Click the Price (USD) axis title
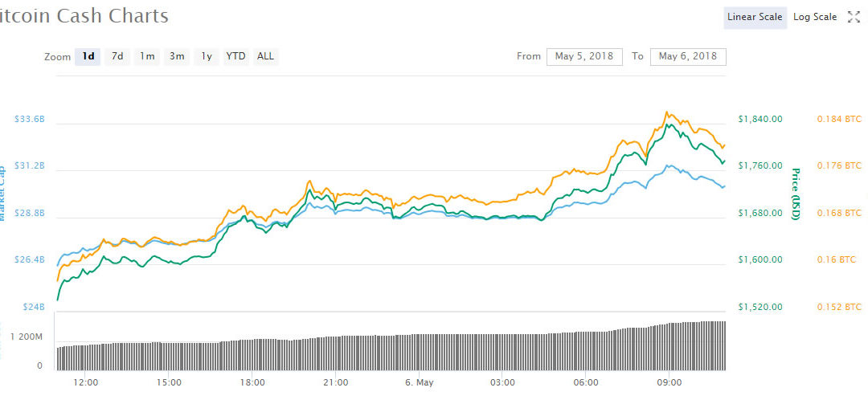This screenshot has width=868, height=404. point(796,194)
